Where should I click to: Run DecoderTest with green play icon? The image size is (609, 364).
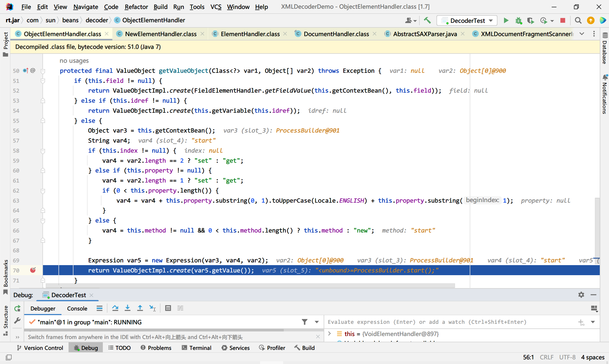pyautogui.click(x=506, y=20)
